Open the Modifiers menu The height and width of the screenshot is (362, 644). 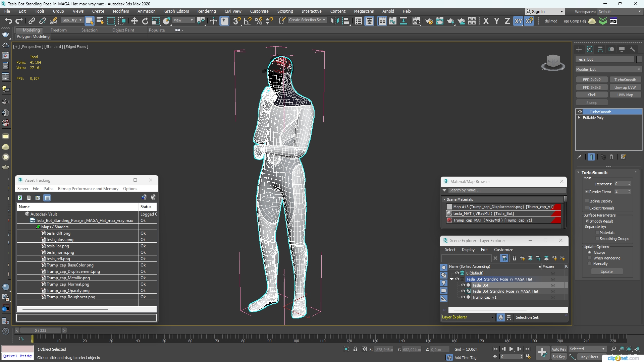click(121, 11)
